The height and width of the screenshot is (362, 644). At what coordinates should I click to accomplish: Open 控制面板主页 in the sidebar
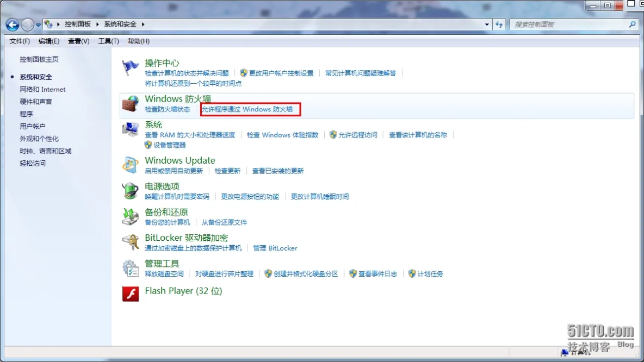[39, 59]
